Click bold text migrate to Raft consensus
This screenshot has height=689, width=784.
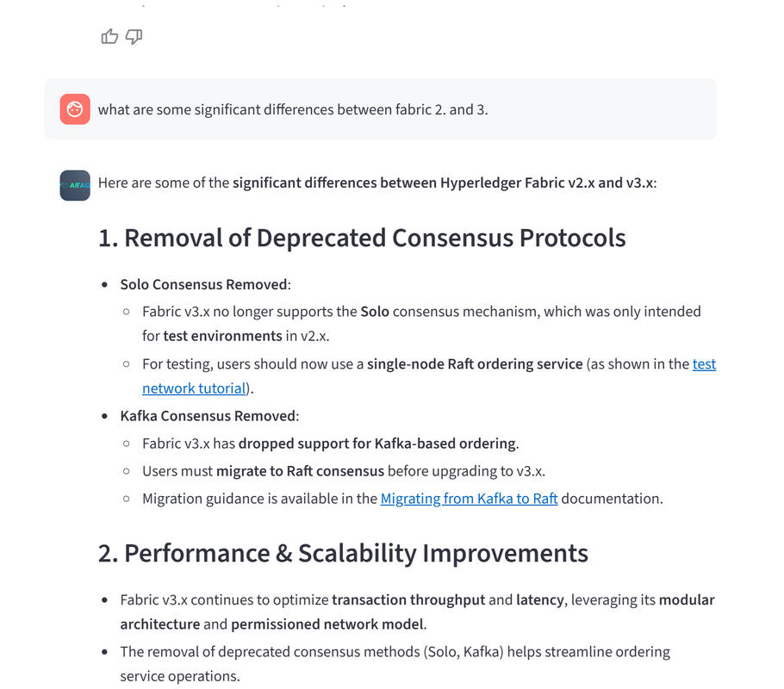(300, 471)
